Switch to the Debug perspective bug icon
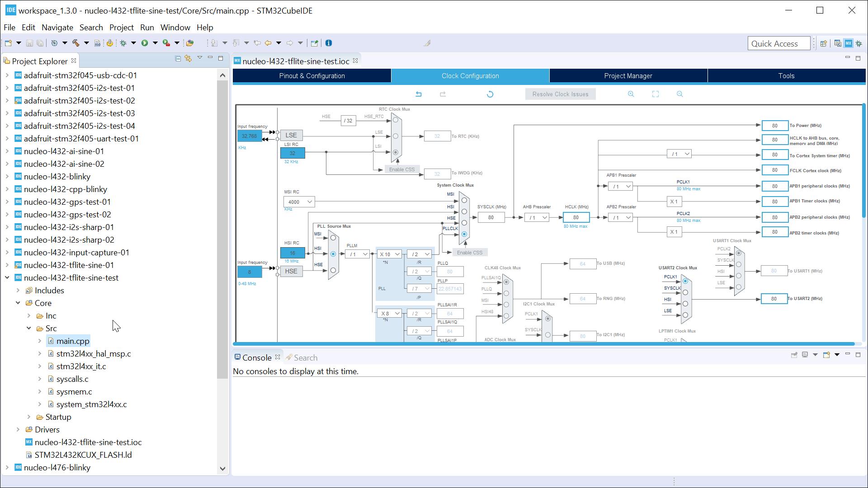The image size is (868, 488). coord(859,43)
